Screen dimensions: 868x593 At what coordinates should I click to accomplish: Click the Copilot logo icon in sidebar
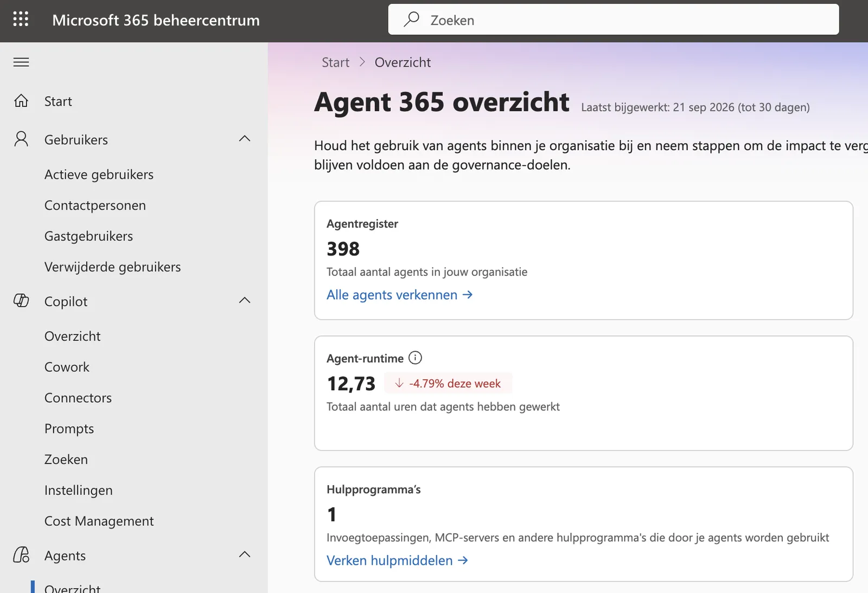(21, 301)
